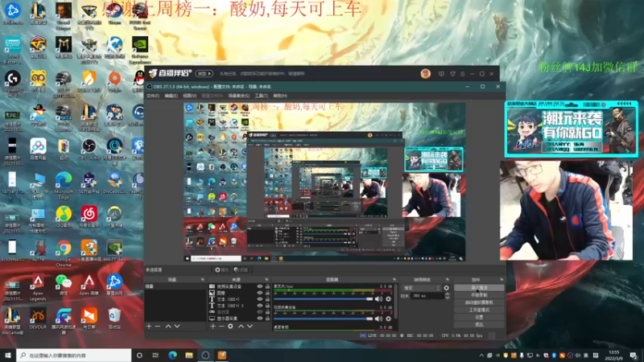The image size is (644, 362).
Task: Hide the 显示器采集 source eye icon
Action: pos(259,319)
